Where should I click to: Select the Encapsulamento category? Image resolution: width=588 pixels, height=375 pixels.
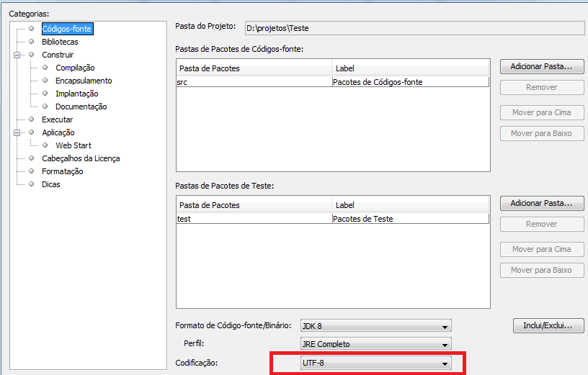click(84, 81)
